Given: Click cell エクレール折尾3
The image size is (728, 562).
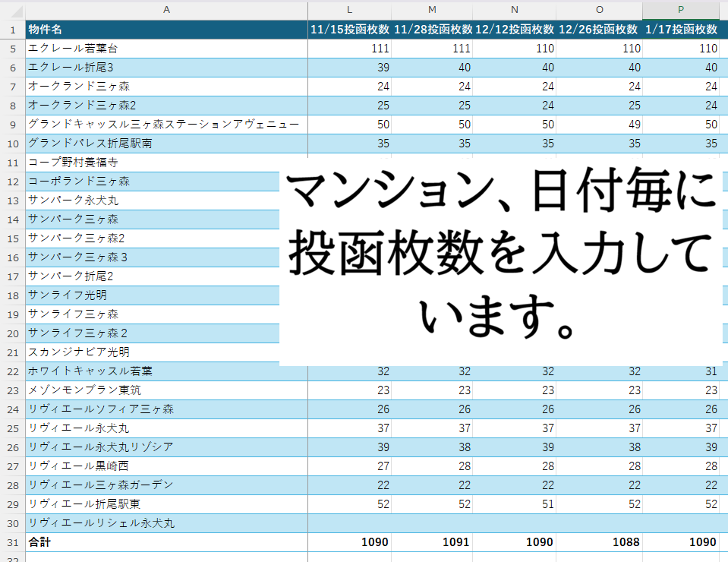Looking at the screenshot, I should 166,68.
